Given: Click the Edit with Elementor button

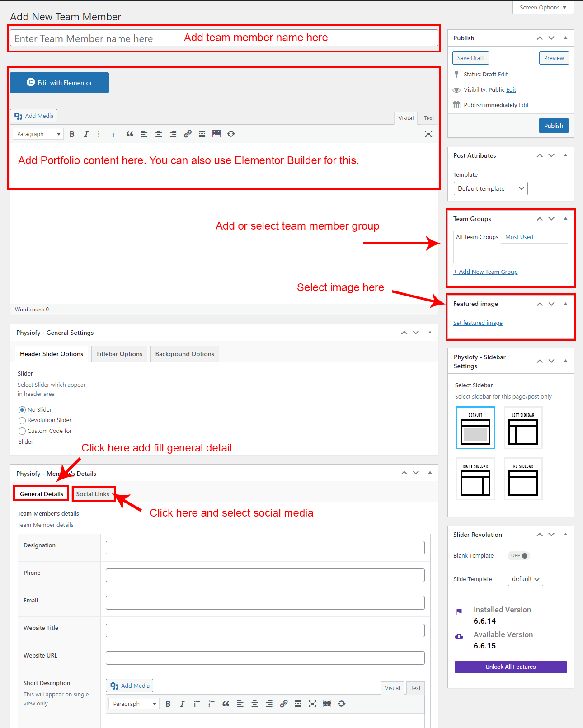Looking at the screenshot, I should point(59,83).
